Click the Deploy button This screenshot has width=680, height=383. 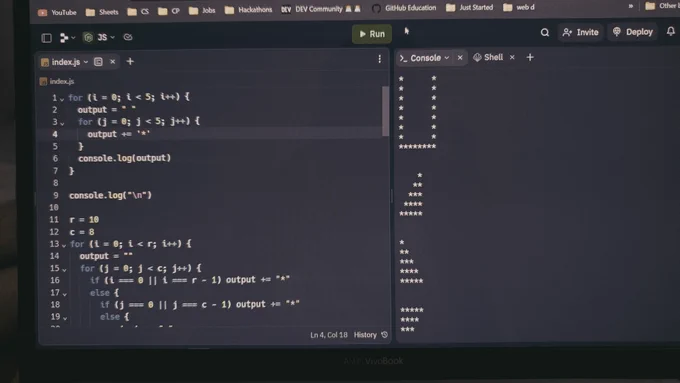click(633, 32)
